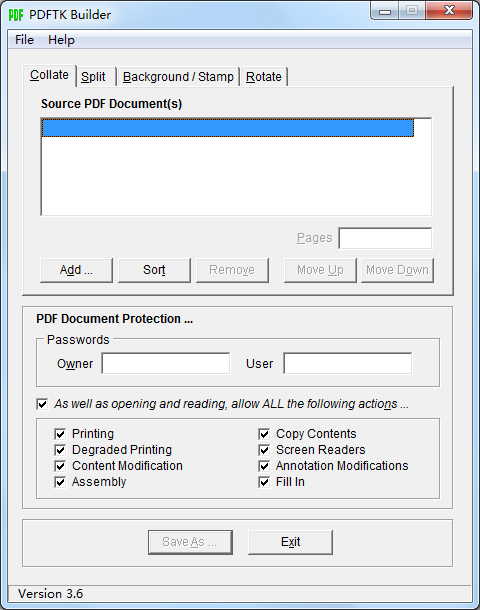480x610 pixels.
Task: Toggle Degraded Printing checkbox
Action: (60, 450)
